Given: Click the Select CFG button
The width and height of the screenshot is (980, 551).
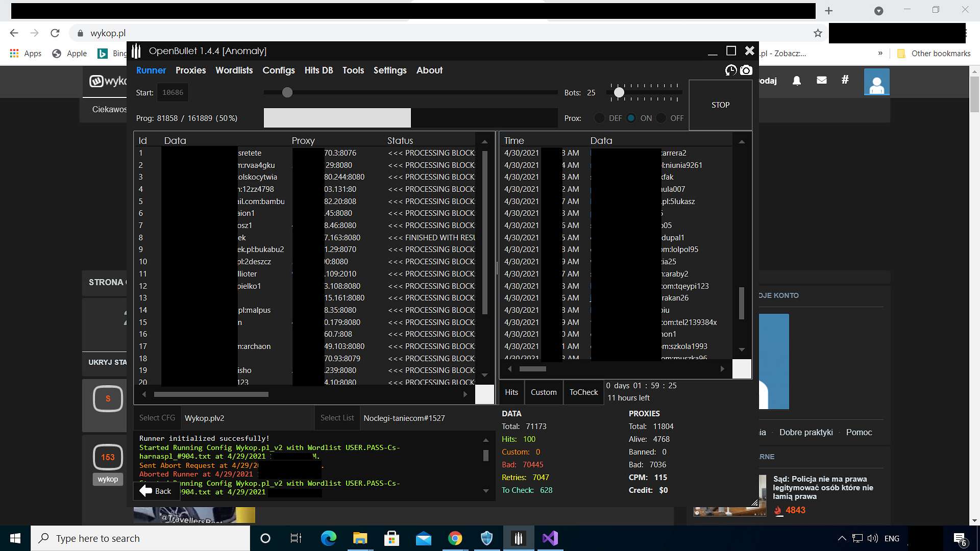Looking at the screenshot, I should tap(157, 418).
